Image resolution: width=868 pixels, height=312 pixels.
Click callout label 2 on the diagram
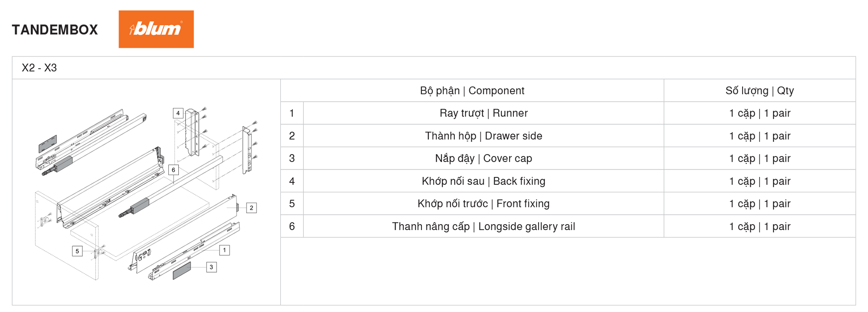coord(251,208)
